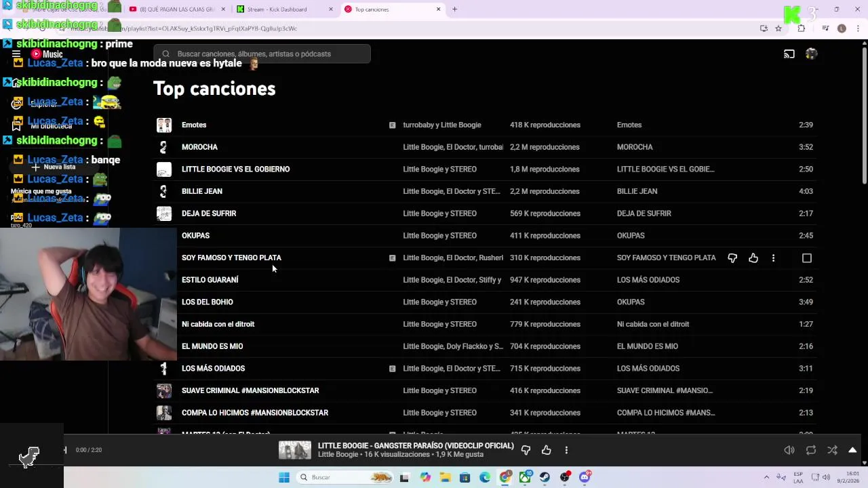Open the browser profile avatar
The height and width of the screenshot is (488, 868).
(x=842, y=28)
